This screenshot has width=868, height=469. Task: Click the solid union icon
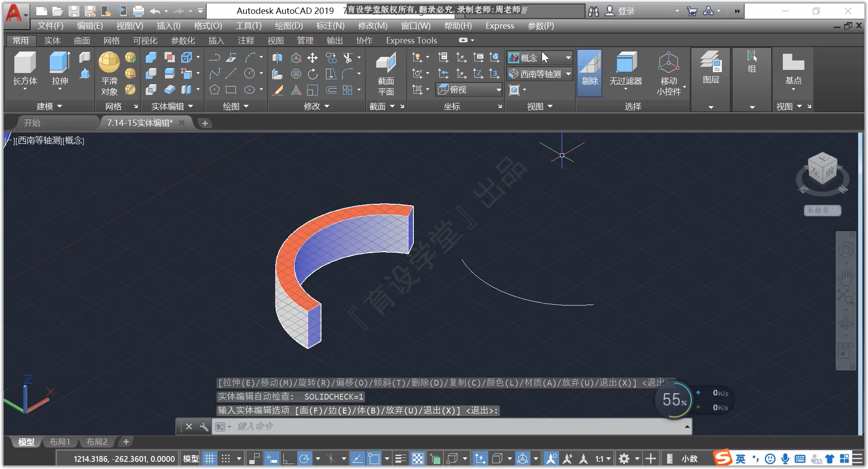(x=151, y=57)
